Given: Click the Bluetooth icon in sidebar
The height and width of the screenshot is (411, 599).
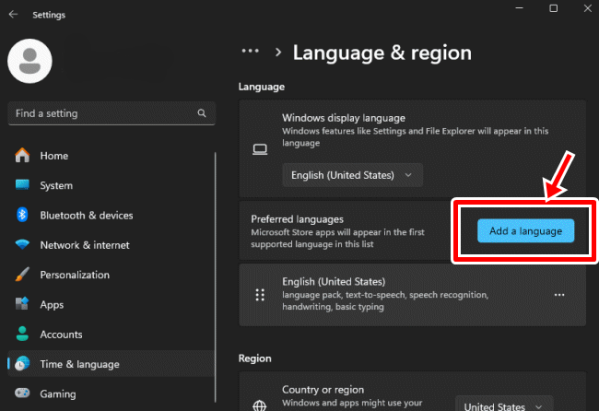Looking at the screenshot, I should 22,215.
